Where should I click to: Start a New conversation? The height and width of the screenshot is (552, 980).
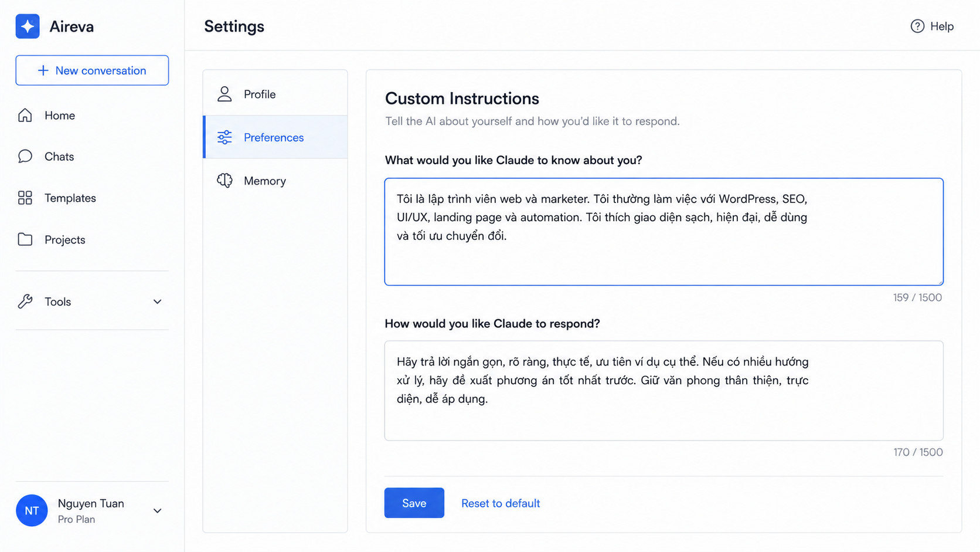pyautogui.click(x=92, y=70)
